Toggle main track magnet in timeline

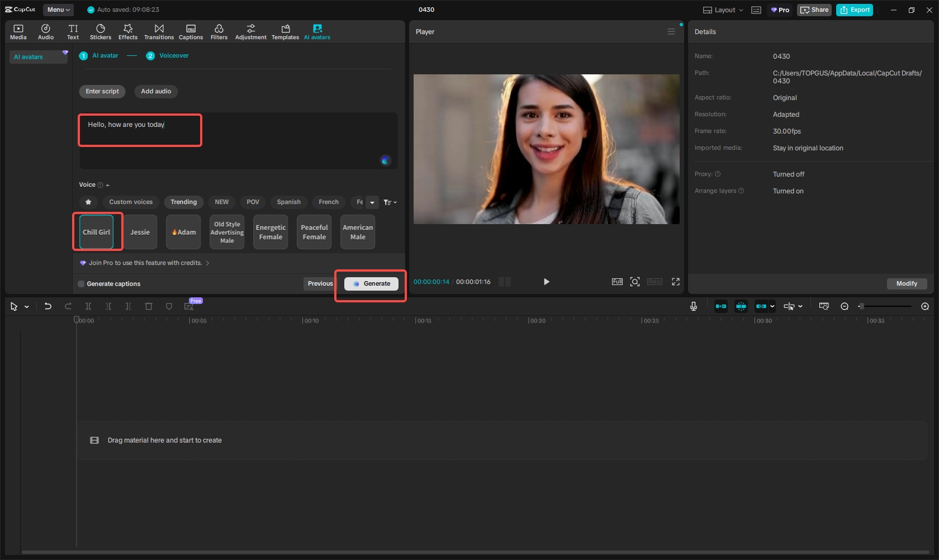[x=721, y=306]
